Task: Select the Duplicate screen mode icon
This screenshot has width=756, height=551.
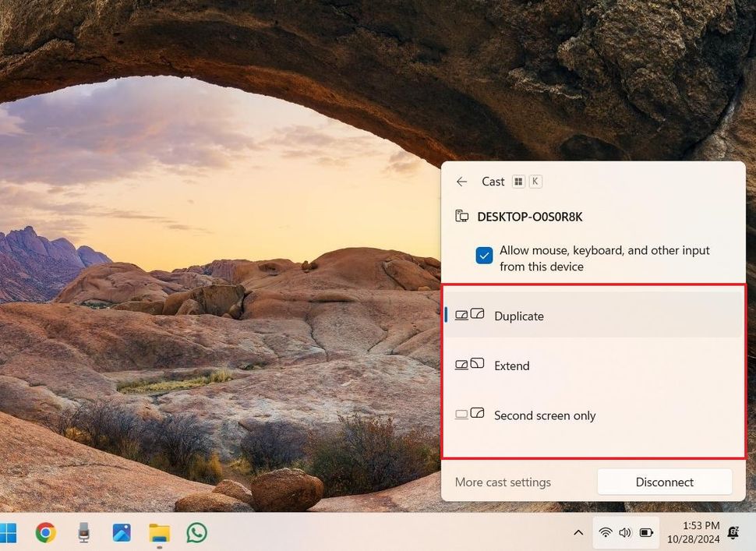Action: pyautogui.click(x=468, y=315)
